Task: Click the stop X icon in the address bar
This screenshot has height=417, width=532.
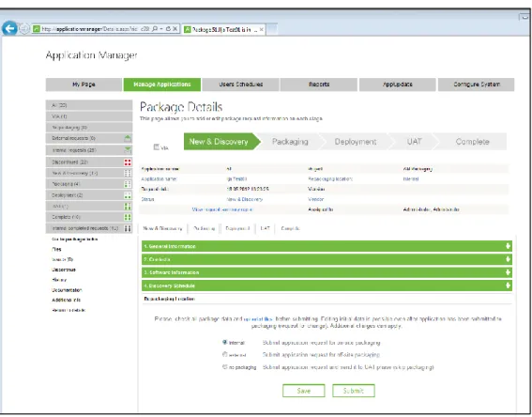Action: click(175, 29)
